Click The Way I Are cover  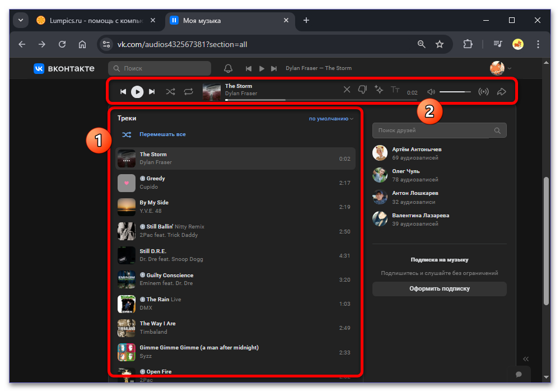click(127, 328)
